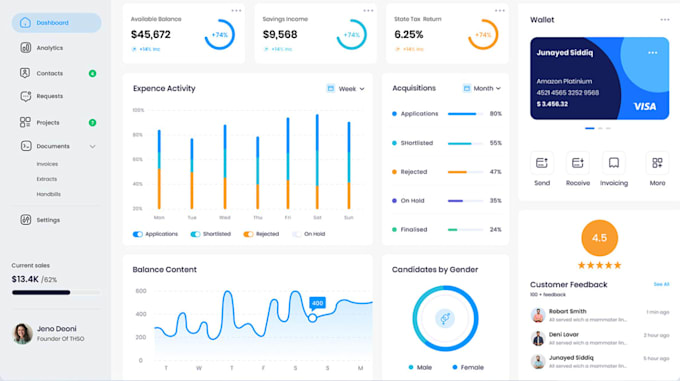Open the Week period dropdown
The width and height of the screenshot is (680, 381).
346,88
